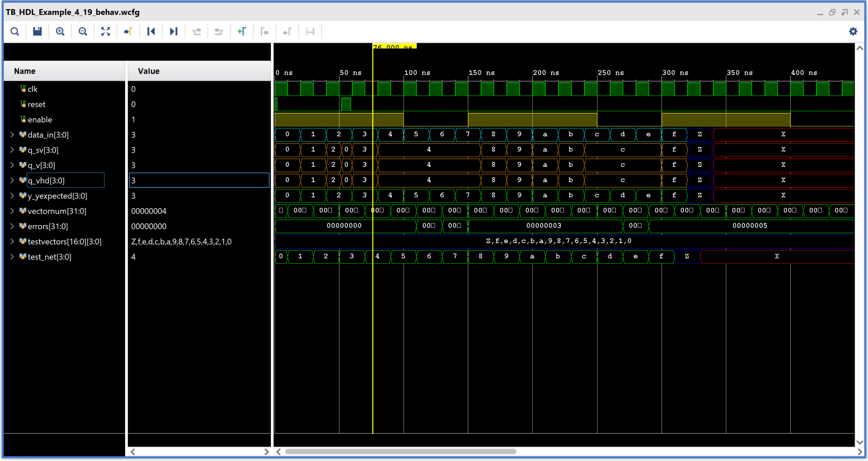Click the Value column header
Image resolution: width=868 pixels, height=461 pixels.
click(149, 71)
